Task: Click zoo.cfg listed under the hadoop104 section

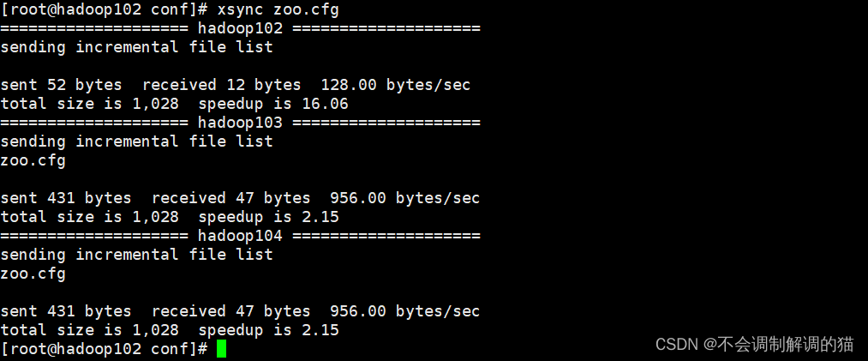Action: [x=33, y=274]
